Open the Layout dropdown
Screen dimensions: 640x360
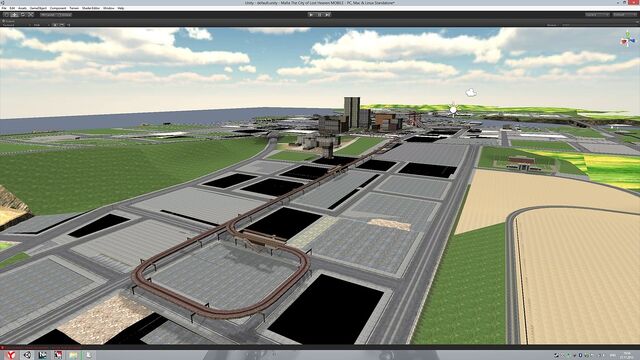[x=624, y=15]
